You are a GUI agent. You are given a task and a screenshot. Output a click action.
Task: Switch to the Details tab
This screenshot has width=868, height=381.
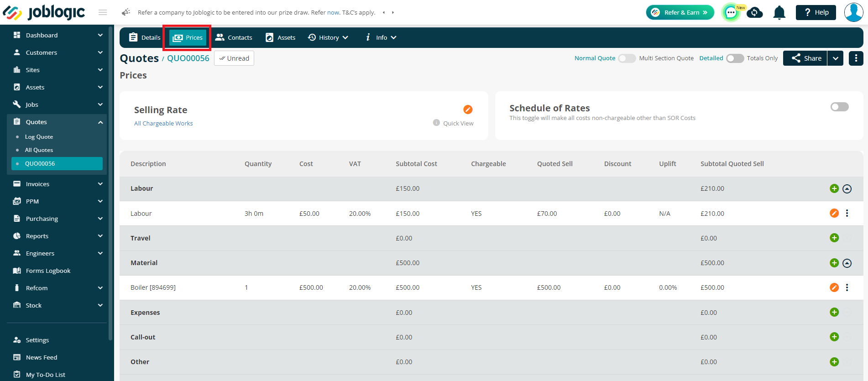click(145, 37)
